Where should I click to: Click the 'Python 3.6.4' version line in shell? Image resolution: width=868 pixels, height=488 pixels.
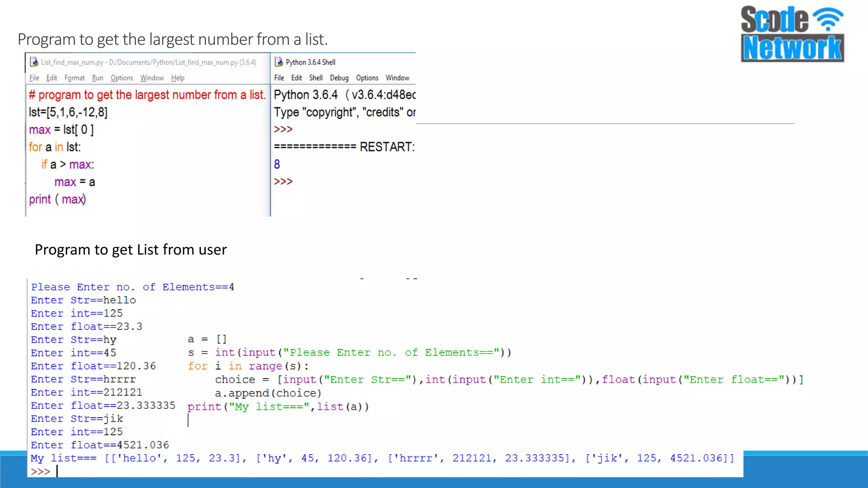click(344, 95)
